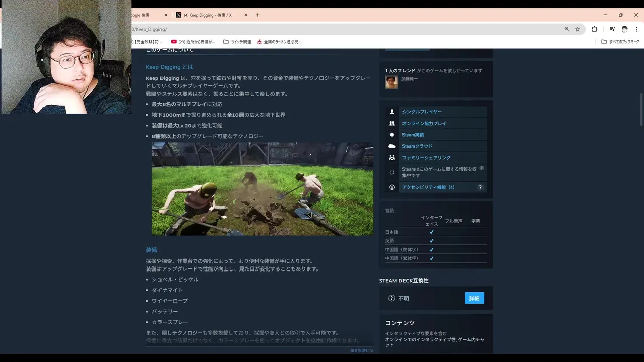Image resolution: width=644 pixels, height=362 pixels.
Task: Open the 全国のラーメン通必見 bookmark
Action: (x=279, y=42)
